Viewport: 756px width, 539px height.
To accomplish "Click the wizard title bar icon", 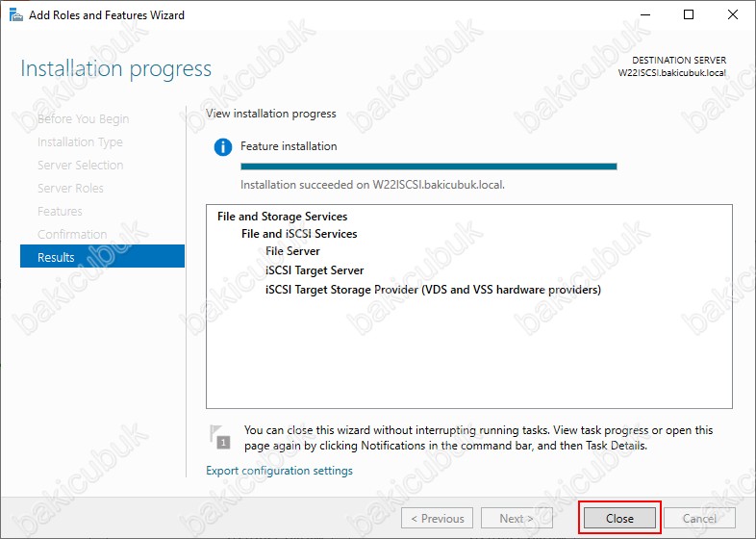I will 16,15.
